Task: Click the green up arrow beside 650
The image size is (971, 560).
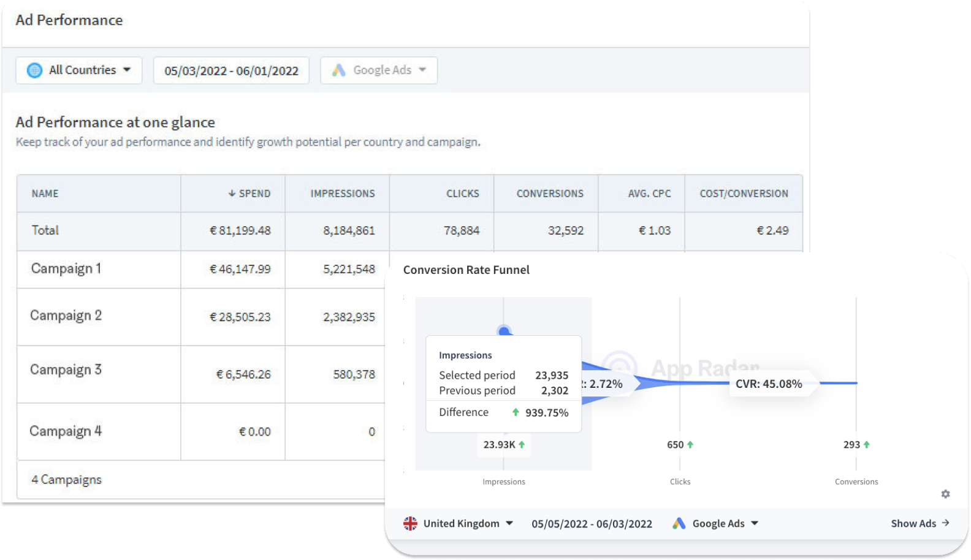Action: (x=690, y=445)
